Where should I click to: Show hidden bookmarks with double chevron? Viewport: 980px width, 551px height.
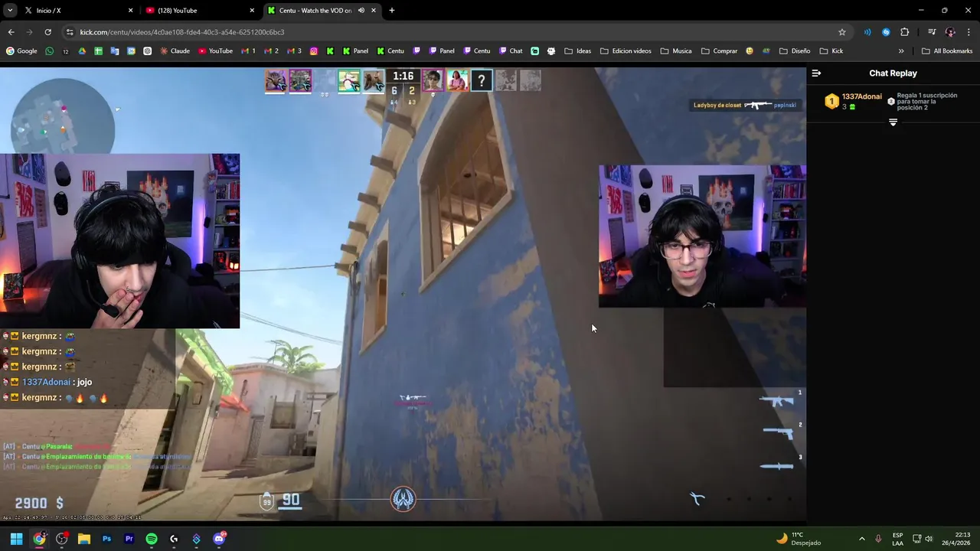[901, 51]
